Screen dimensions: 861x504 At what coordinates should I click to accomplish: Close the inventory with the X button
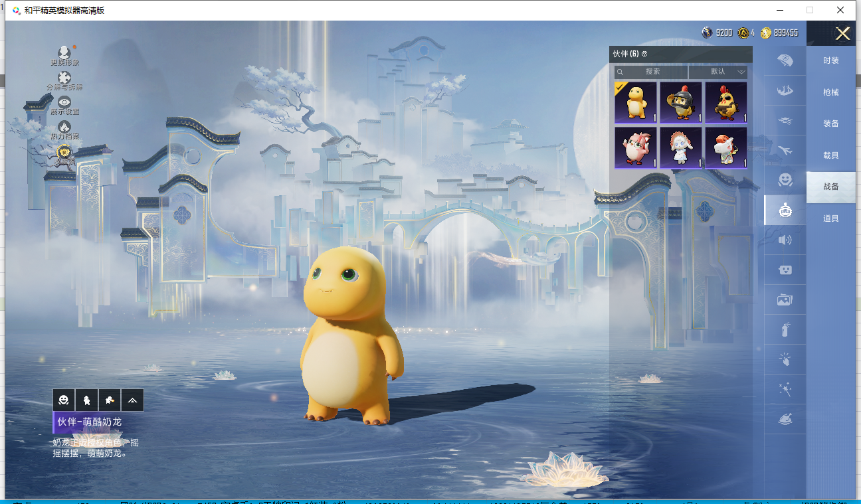[842, 34]
